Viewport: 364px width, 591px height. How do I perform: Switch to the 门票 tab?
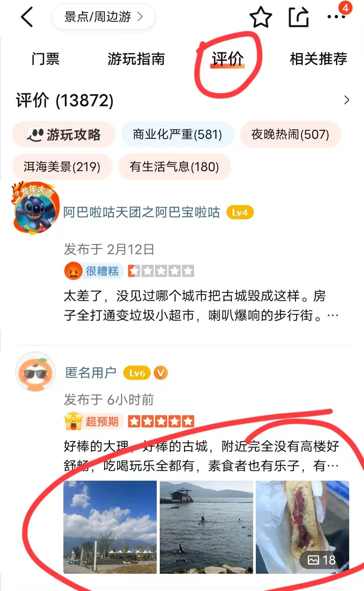(x=45, y=59)
